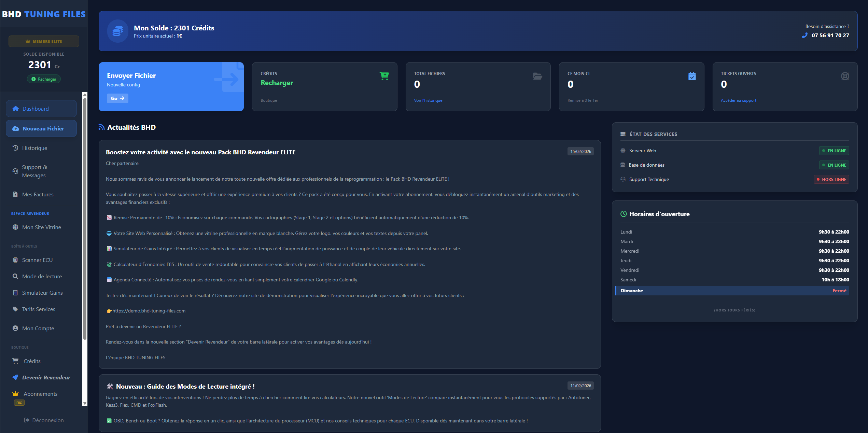Image resolution: width=868 pixels, height=433 pixels.
Task: Click the phone icon next to assistance number
Action: (804, 35)
